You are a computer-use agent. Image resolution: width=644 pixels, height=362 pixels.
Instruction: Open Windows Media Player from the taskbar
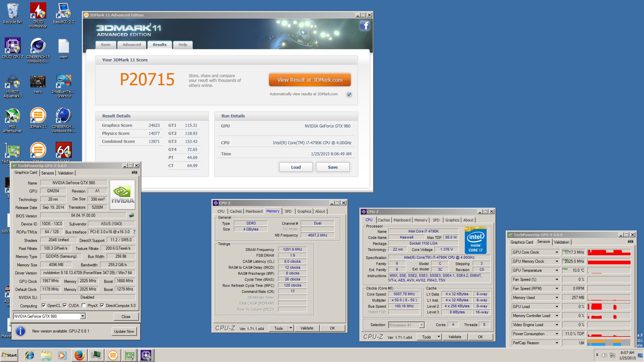coord(62,355)
